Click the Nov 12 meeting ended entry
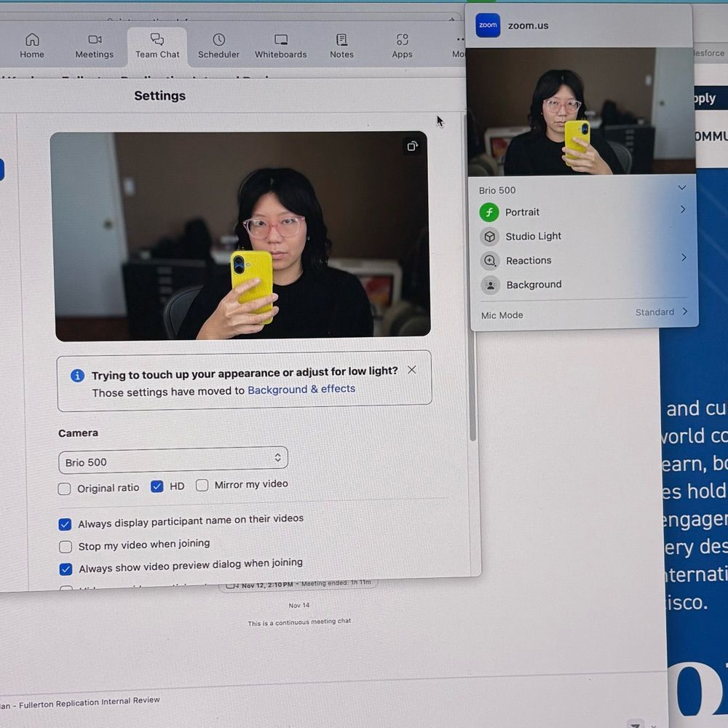The height and width of the screenshot is (728, 728). pyautogui.click(x=298, y=584)
